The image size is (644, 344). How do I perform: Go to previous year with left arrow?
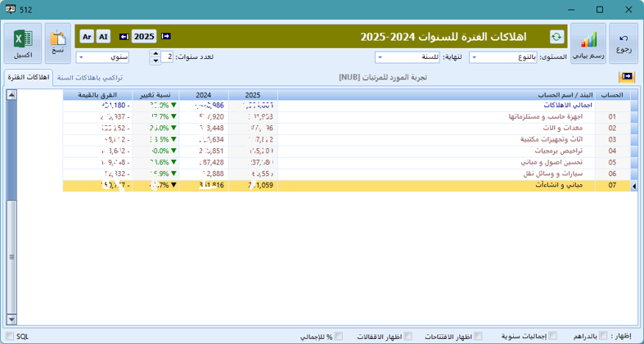tap(124, 37)
